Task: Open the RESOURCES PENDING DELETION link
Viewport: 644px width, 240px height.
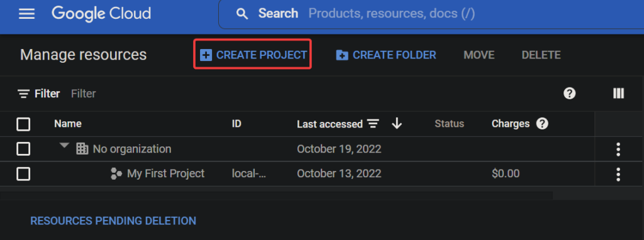Action: (x=113, y=221)
